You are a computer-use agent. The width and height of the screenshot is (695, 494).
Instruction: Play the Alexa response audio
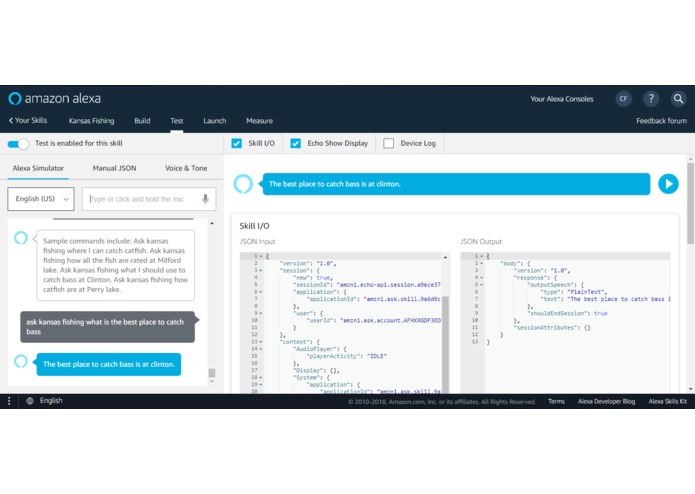coord(668,184)
